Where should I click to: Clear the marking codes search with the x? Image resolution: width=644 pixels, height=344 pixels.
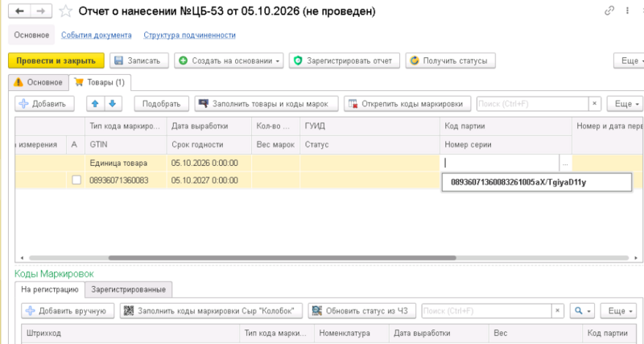click(557, 311)
